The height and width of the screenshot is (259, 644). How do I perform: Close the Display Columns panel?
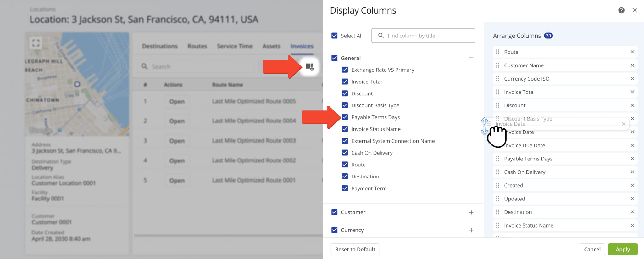tap(635, 10)
